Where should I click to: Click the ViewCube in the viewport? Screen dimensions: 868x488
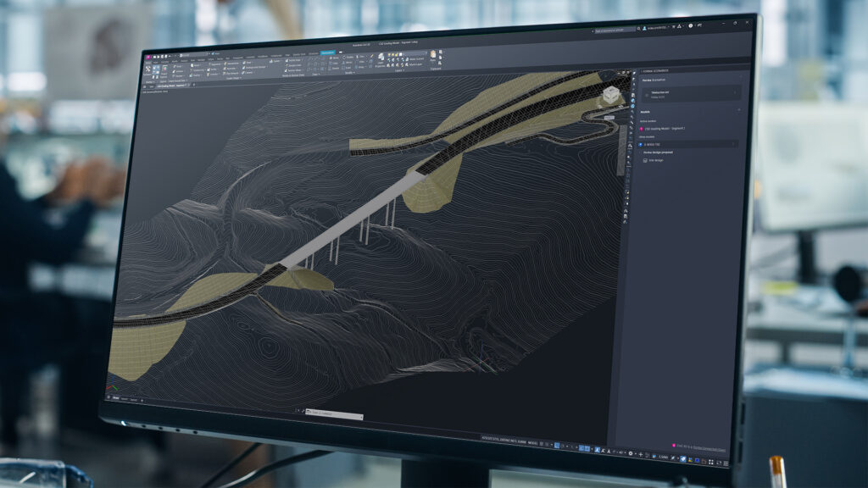point(610,95)
